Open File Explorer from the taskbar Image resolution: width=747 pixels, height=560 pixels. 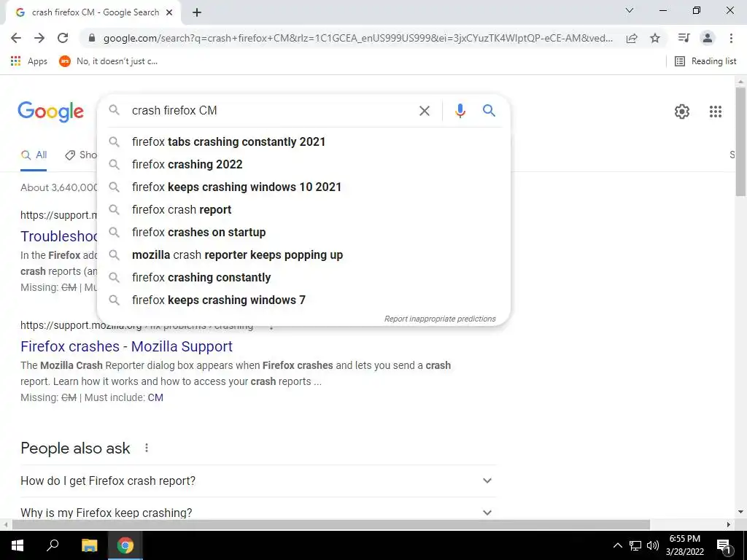tap(89, 545)
